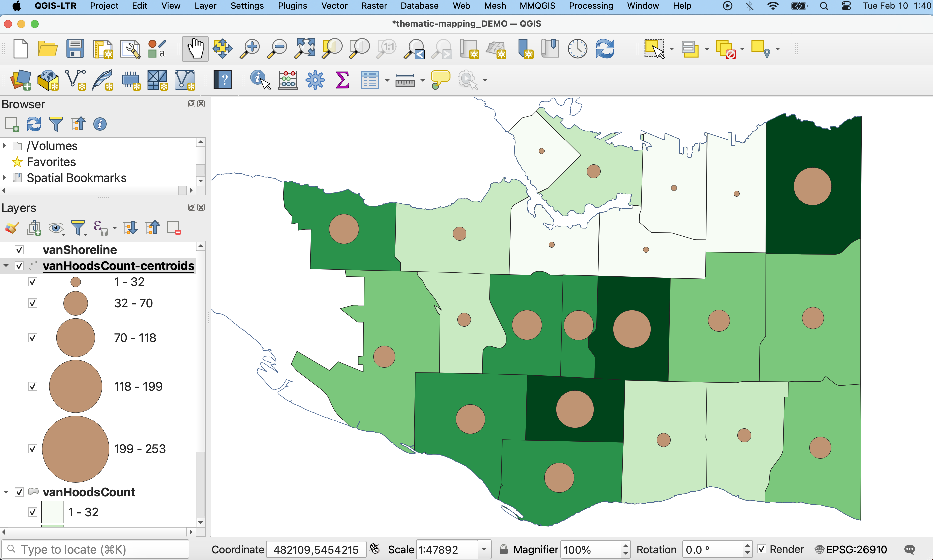The height and width of the screenshot is (560, 933).
Task: Collapse the vanHoodsCount-centroids layer legend
Action: point(6,266)
